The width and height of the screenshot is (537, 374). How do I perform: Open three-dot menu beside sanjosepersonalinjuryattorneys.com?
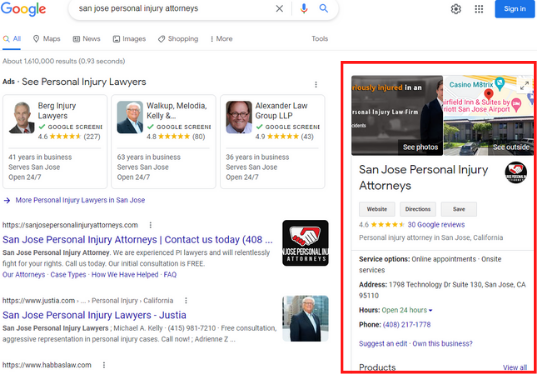(x=150, y=225)
